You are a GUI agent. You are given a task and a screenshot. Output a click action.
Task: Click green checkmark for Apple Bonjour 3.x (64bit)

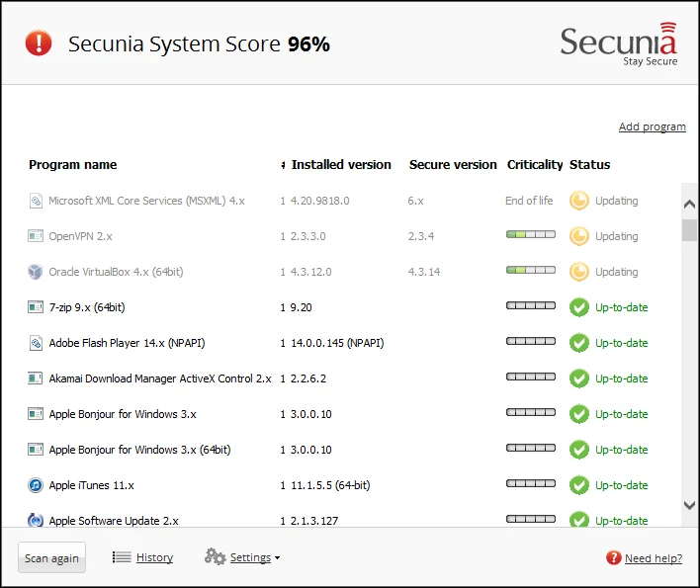(x=579, y=450)
